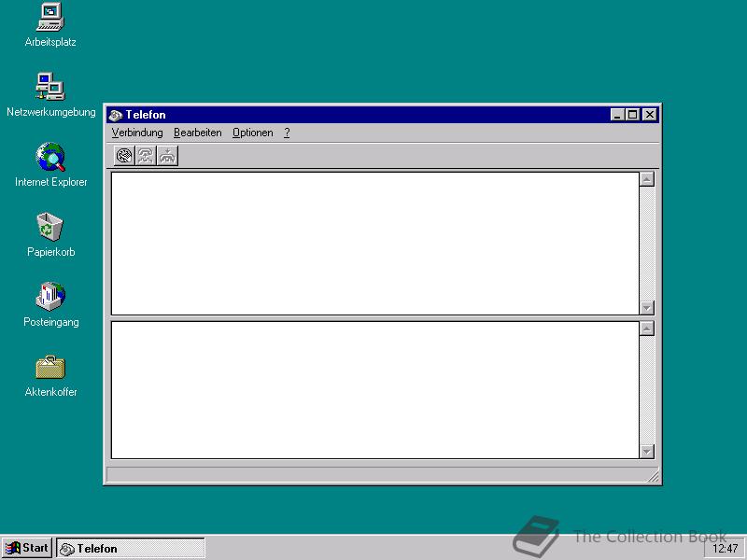Viewport: 747px width, 560px height.
Task: Select the Internet Explorer desktop icon
Action: click(50, 165)
